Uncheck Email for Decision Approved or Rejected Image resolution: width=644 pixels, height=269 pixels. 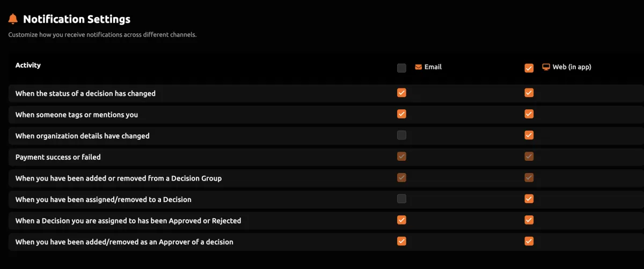click(401, 220)
